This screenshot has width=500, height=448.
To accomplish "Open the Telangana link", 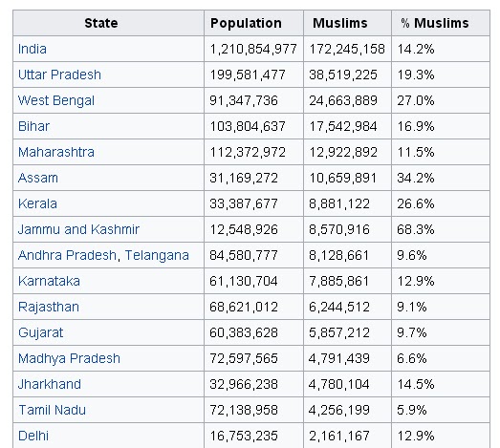I will point(157,256).
